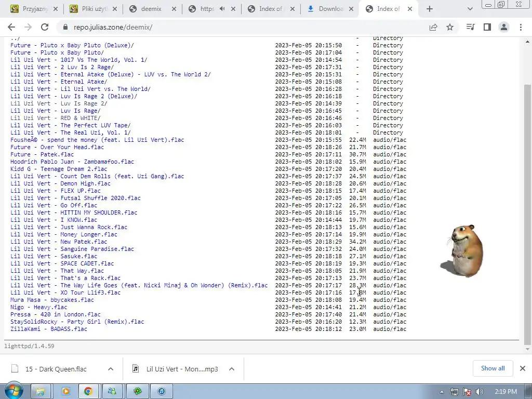532x399 pixels.
Task: Click the address bar URL repo.julias.zone/deemix/
Action: [x=113, y=27]
